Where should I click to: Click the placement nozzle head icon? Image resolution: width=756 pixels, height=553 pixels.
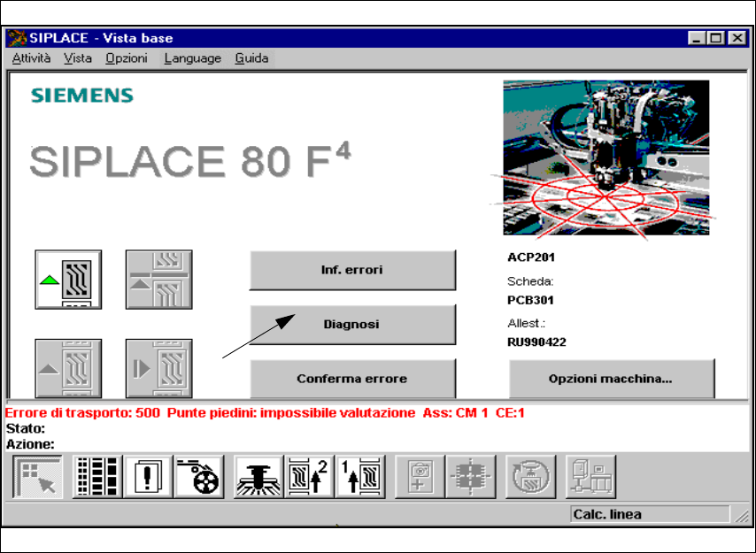click(x=258, y=476)
